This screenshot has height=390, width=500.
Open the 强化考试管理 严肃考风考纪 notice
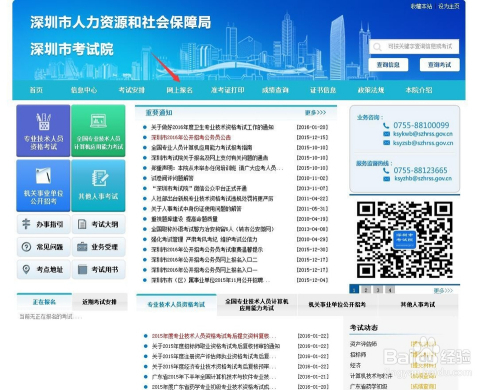[204, 239]
